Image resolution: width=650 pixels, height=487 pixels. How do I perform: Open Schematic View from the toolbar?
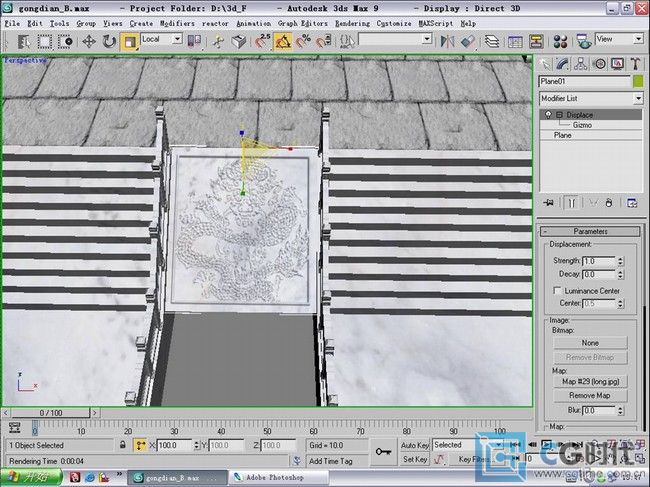[536, 41]
